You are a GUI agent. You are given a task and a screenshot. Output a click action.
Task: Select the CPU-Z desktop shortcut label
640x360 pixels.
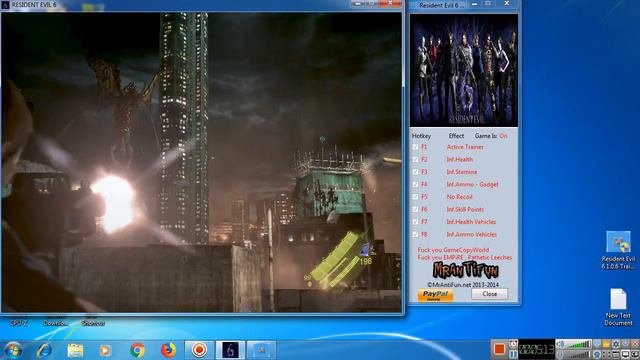pos(18,323)
